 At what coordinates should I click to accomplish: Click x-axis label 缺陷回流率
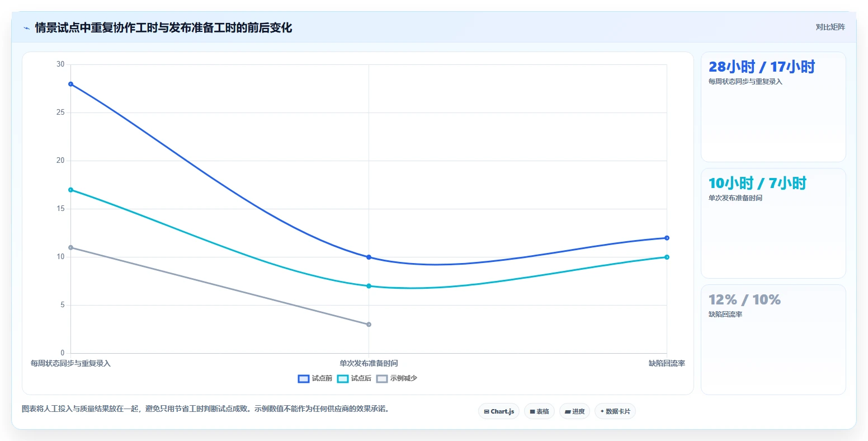[667, 364]
